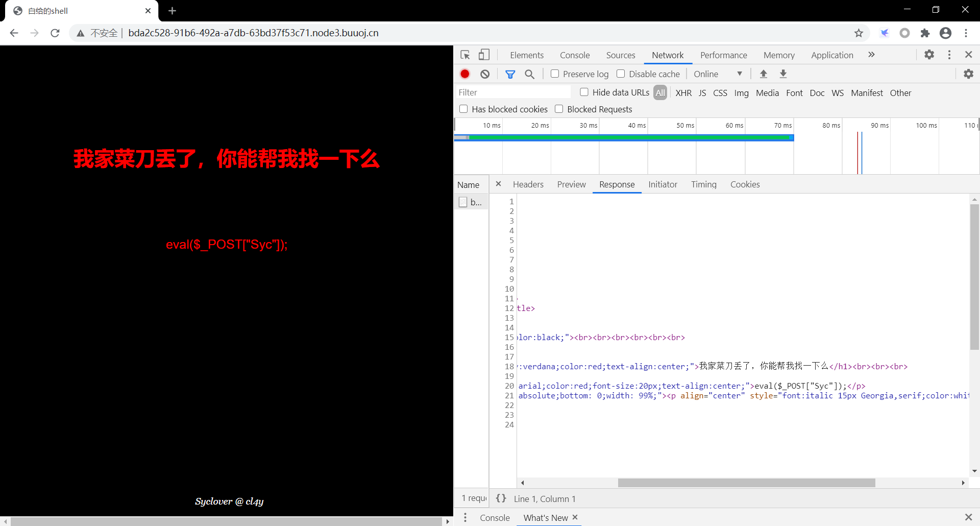This screenshot has height=526, width=980.
Task: Open the drawer menu dots beside Console
Action: click(x=465, y=518)
